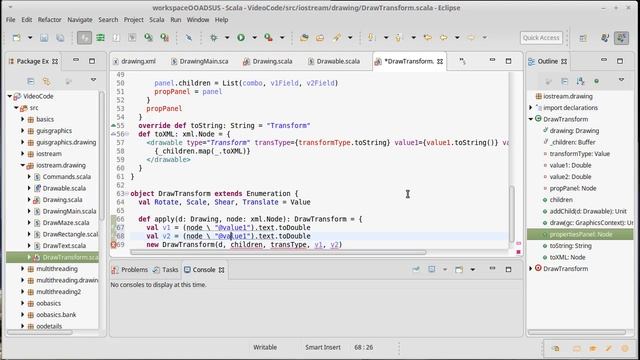Open the Outline view menu arrow

coord(621,80)
